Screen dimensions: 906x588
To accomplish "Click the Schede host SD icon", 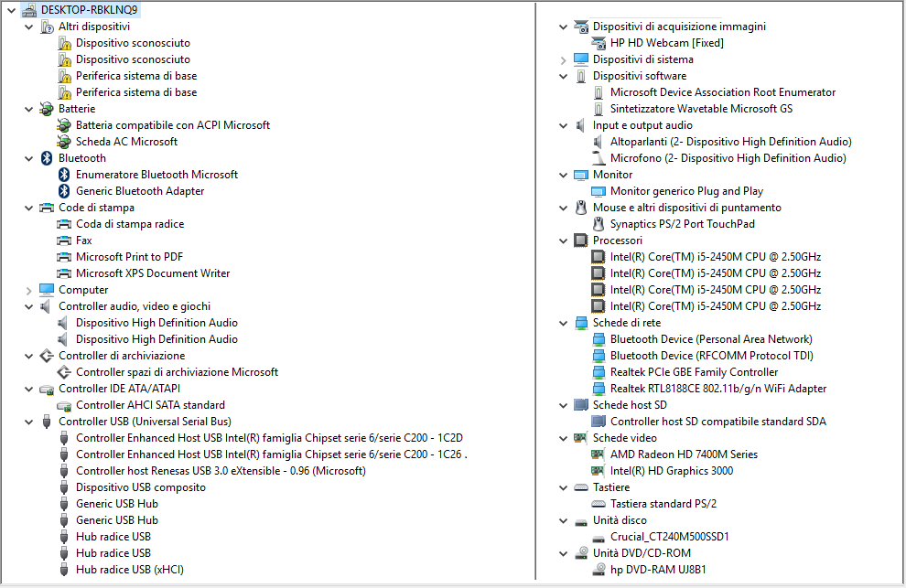I will pyautogui.click(x=581, y=405).
